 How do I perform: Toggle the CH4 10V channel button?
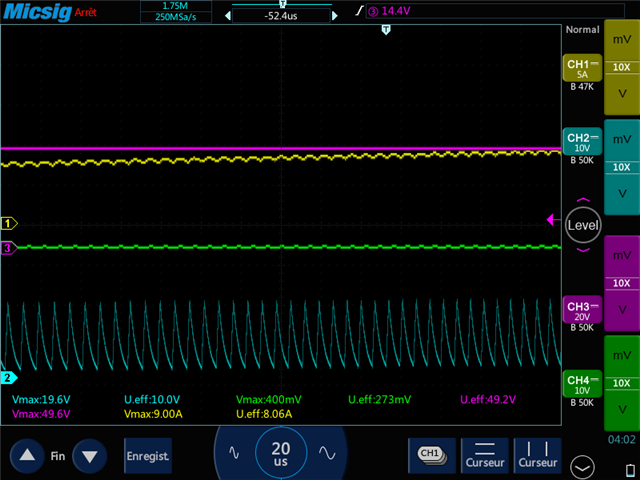tap(582, 384)
